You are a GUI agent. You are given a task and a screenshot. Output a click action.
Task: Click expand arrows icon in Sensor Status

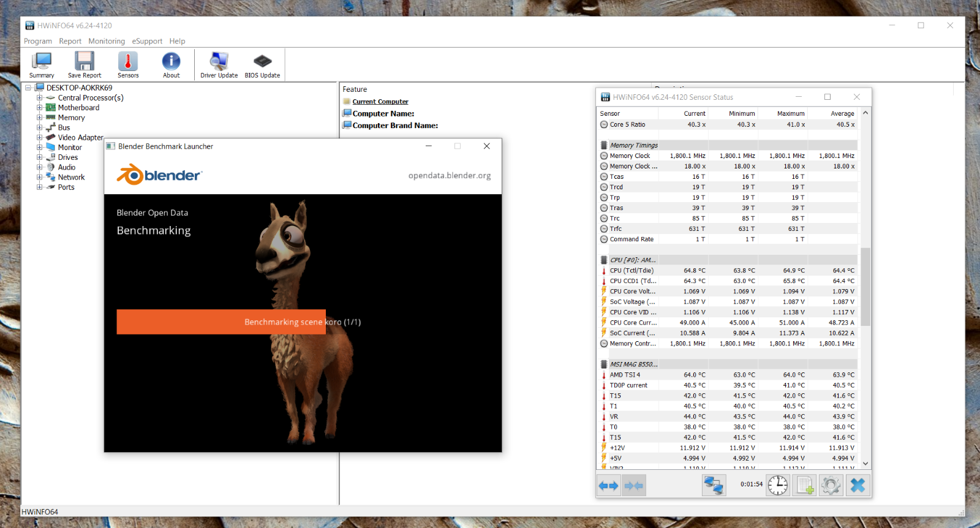[609, 486]
